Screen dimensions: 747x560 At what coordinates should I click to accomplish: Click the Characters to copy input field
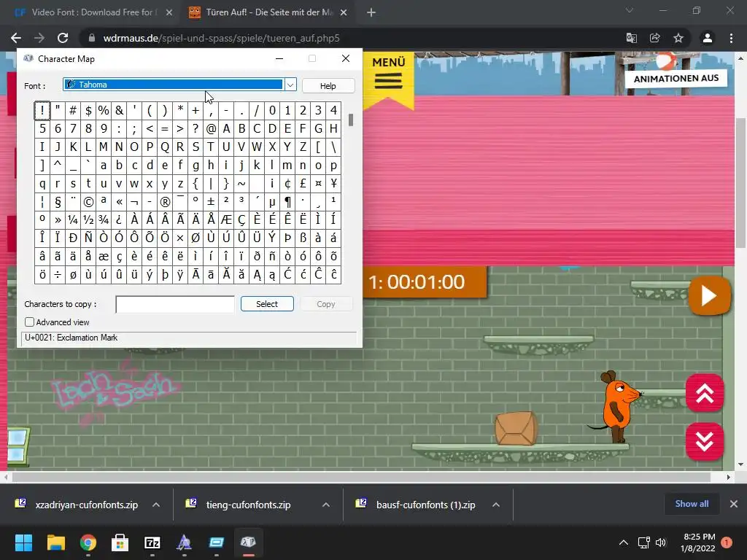point(175,304)
